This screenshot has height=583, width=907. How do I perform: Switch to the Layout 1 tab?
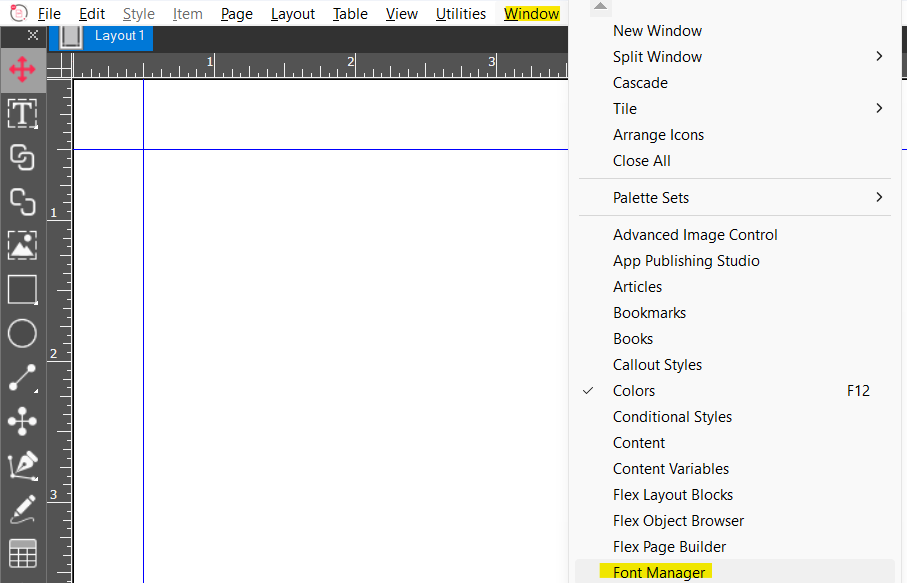pos(119,35)
